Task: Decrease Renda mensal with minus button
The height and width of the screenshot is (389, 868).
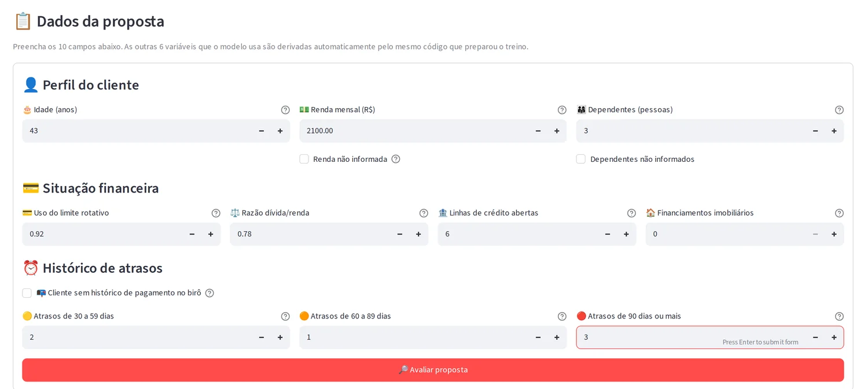Action: point(538,131)
